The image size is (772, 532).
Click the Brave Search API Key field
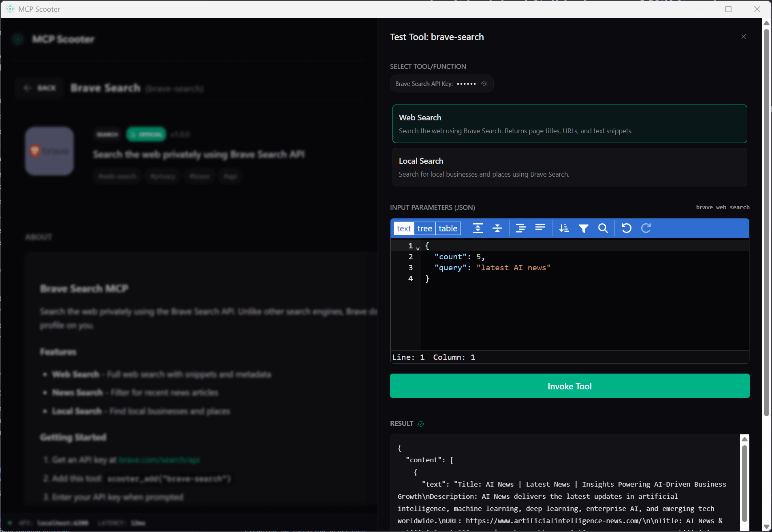tap(441, 84)
